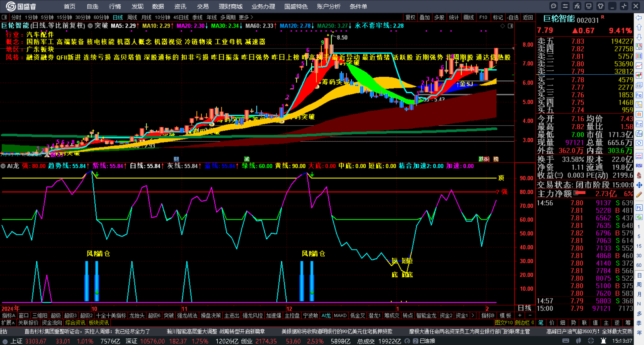
Task: Open the f(x) formula manager sidebar icon
Action: click(x=639, y=134)
